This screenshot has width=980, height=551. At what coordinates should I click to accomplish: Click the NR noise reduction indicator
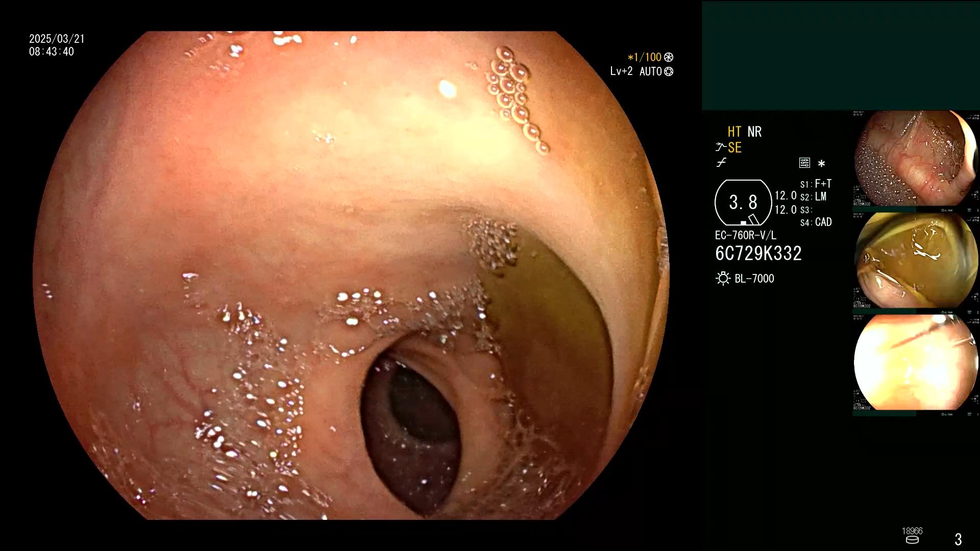tap(754, 132)
